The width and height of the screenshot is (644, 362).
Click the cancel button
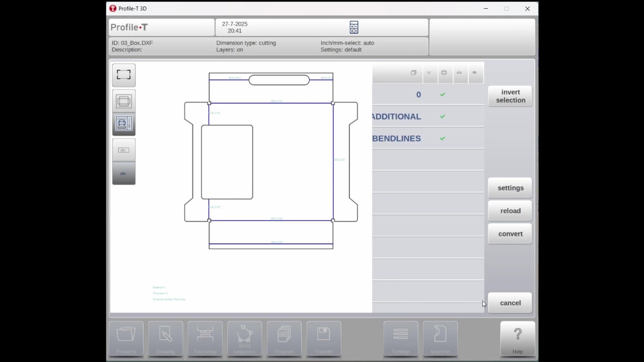coord(510,303)
